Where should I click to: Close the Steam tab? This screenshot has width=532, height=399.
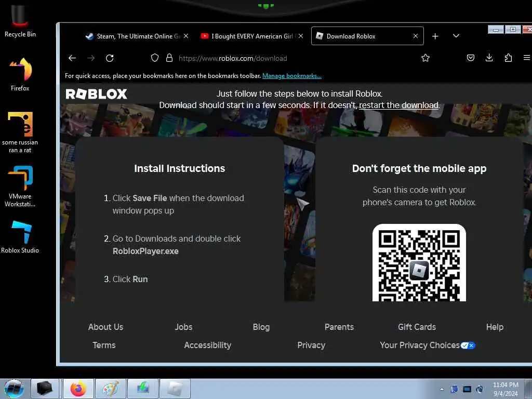click(186, 36)
